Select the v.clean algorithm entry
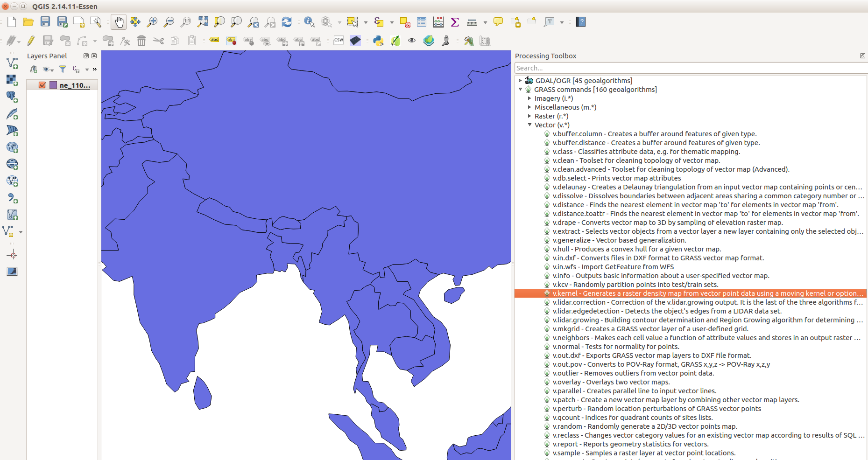Image resolution: width=868 pixels, height=460 pixels. [636, 160]
